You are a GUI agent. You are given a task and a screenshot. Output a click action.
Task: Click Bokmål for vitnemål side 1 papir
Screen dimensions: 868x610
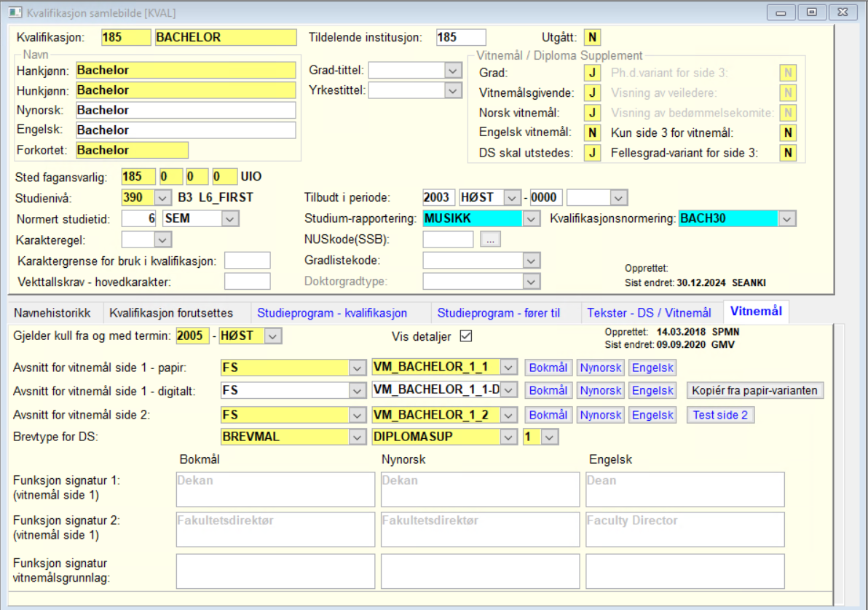tap(548, 368)
